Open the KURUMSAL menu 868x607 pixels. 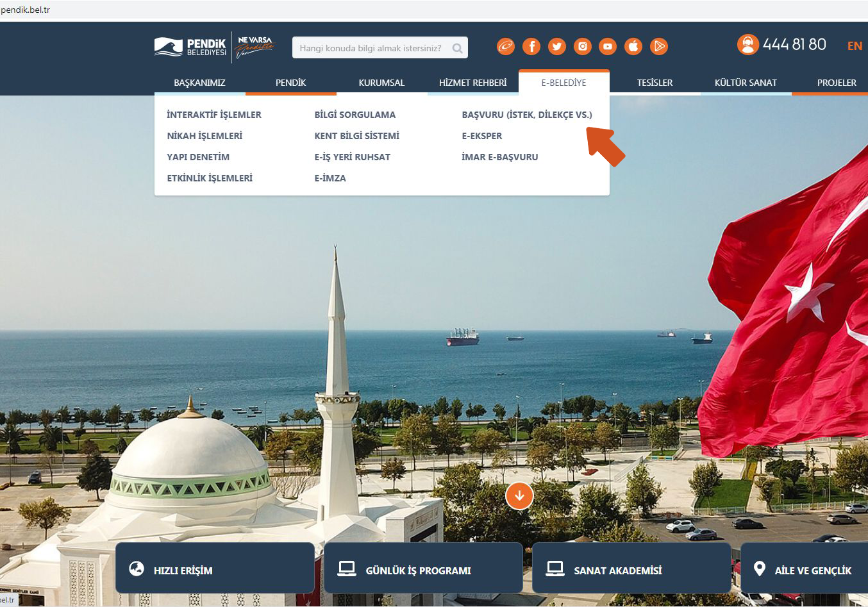tap(381, 82)
